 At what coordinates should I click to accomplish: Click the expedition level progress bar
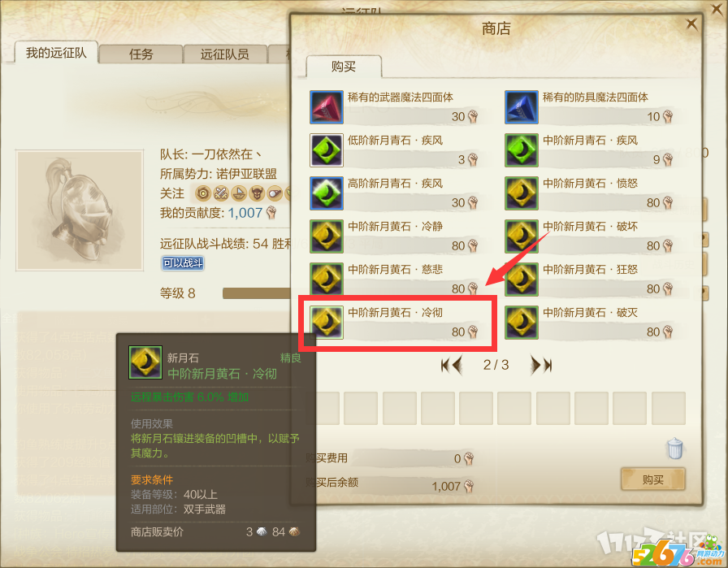click(x=256, y=293)
